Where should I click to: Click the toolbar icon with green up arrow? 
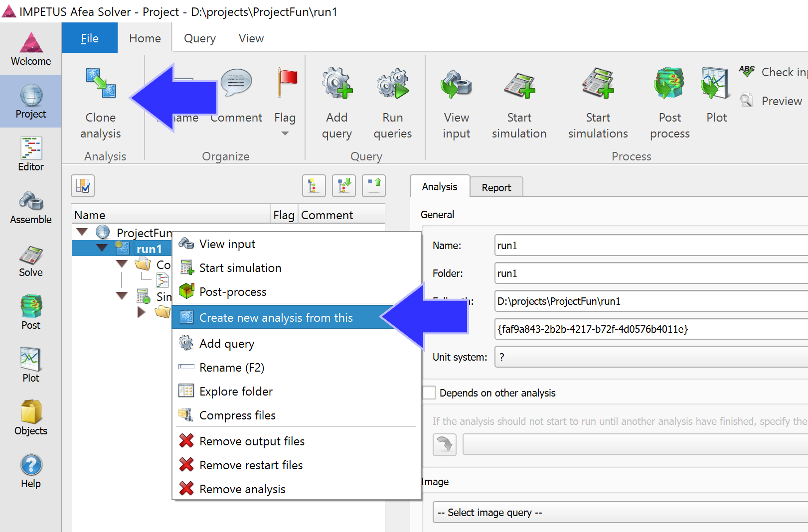click(x=374, y=186)
